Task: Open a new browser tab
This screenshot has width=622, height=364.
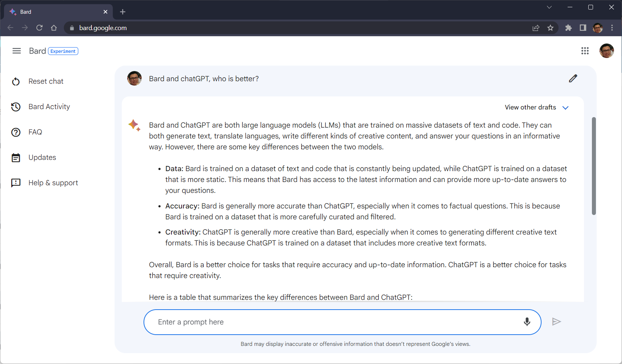Action: coord(123,12)
